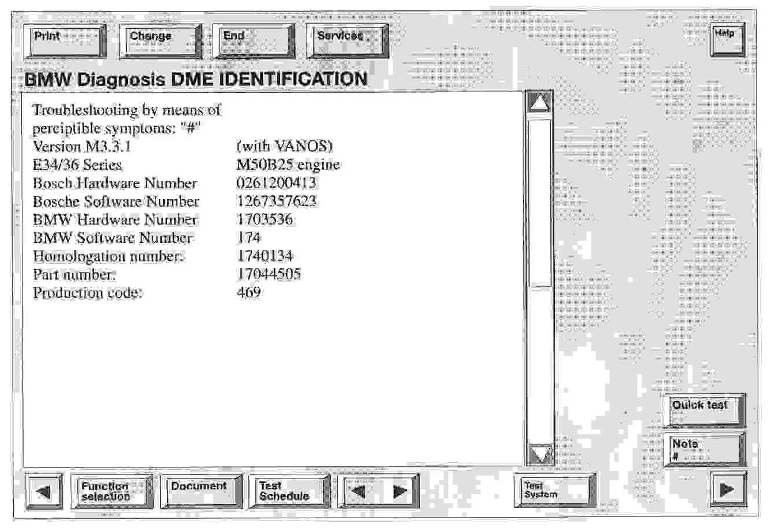This screenshot has height=532, width=771.
Task: Click the Document button
Action: click(201, 491)
